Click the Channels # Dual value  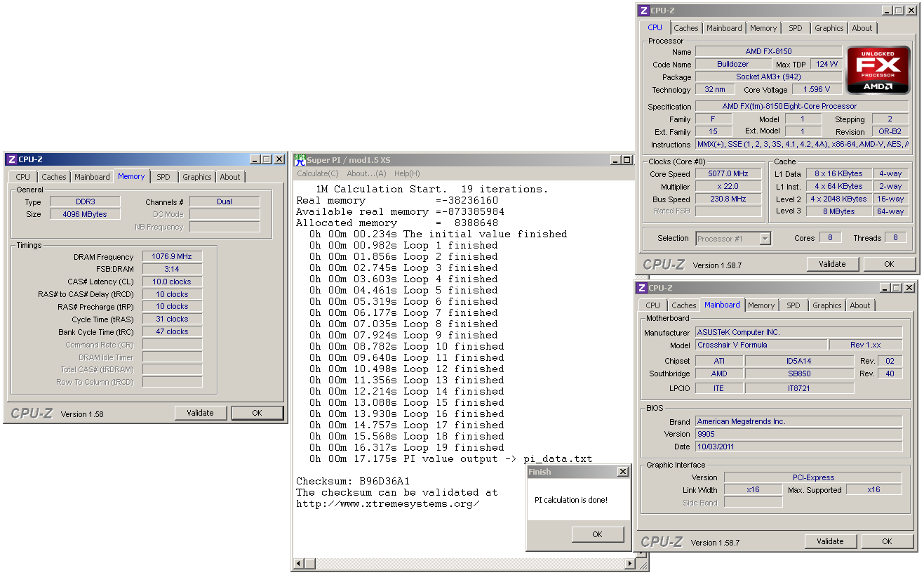(225, 201)
